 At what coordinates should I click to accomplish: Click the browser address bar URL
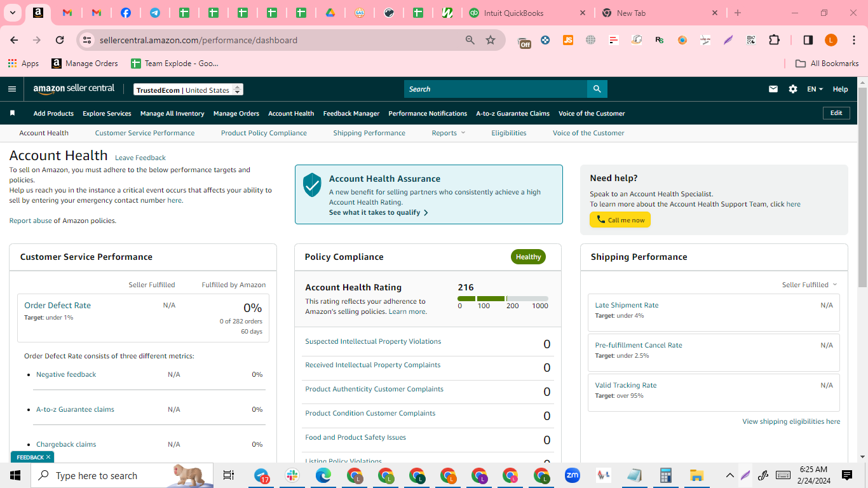click(x=198, y=40)
